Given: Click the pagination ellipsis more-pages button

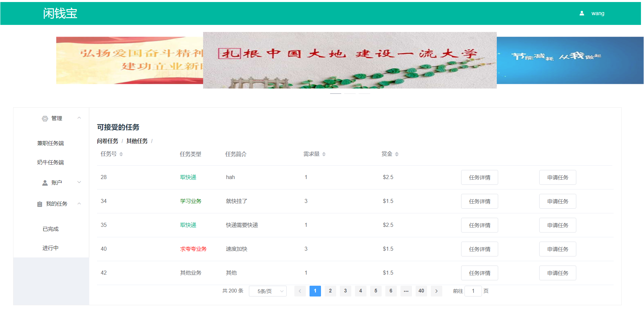Looking at the screenshot, I should coord(406,291).
